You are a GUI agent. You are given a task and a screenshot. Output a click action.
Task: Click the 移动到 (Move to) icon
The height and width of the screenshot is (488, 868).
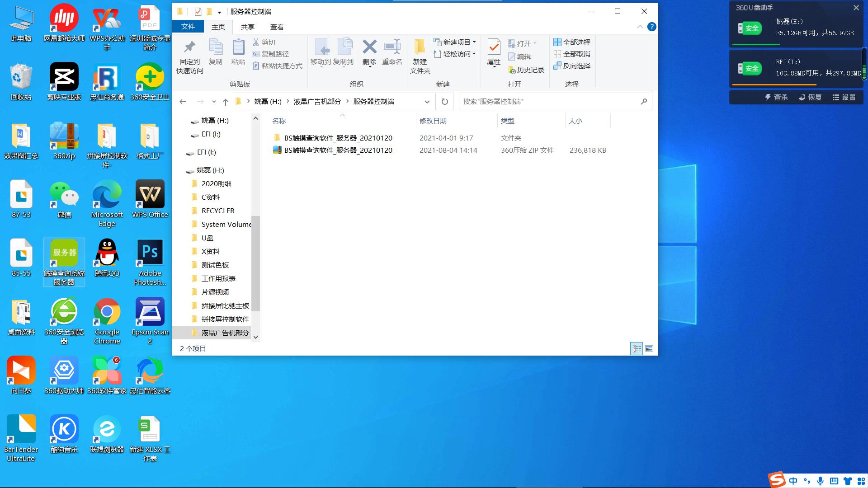pyautogui.click(x=321, y=53)
